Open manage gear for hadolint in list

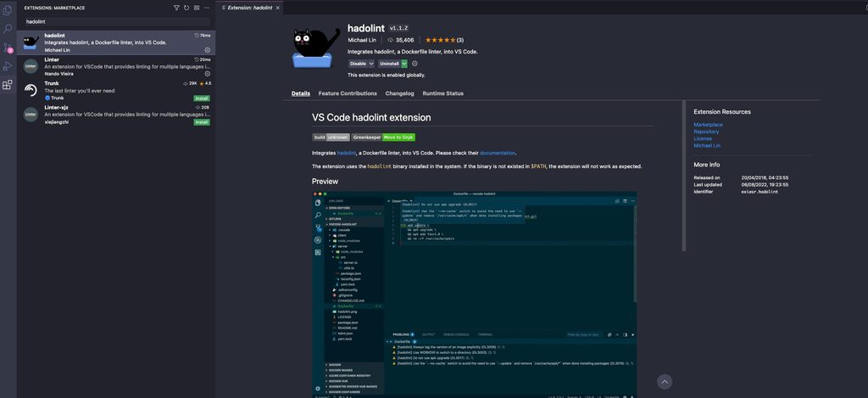208,50
